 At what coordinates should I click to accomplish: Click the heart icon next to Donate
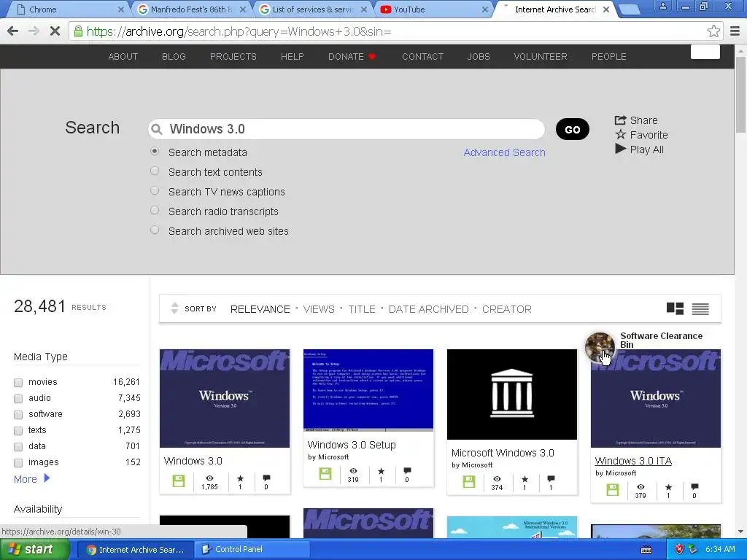373,57
